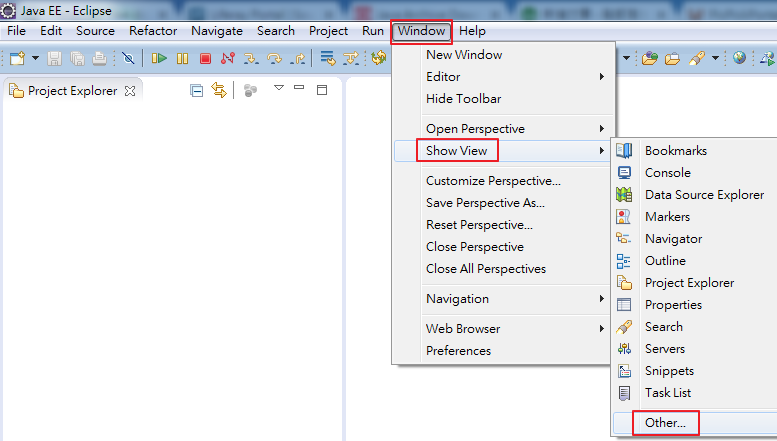Image resolution: width=777 pixels, height=441 pixels.
Task: Open the Refactor menu
Action: click(x=153, y=31)
